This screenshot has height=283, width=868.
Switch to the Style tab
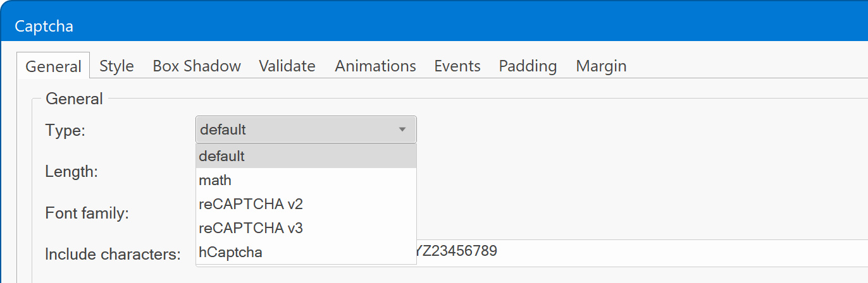click(116, 66)
